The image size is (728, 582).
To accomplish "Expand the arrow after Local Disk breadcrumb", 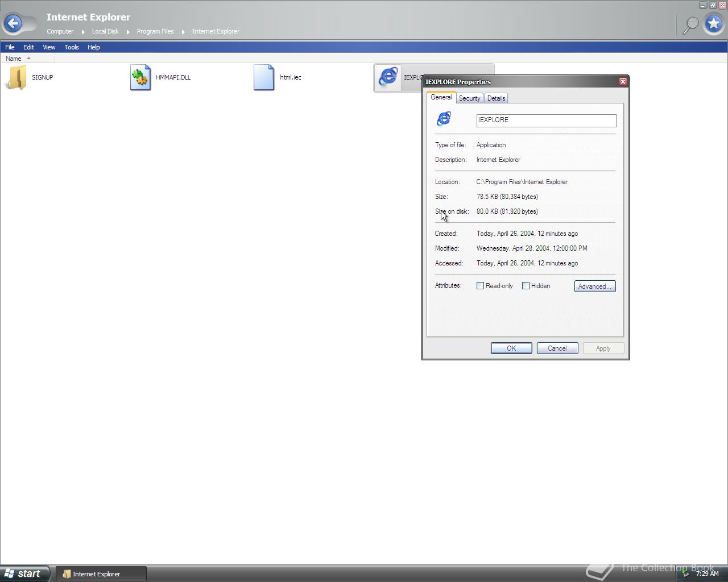I will [128, 32].
